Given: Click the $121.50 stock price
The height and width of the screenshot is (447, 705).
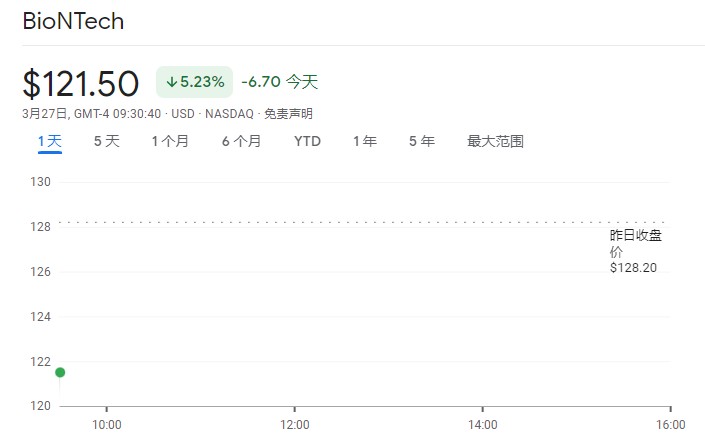Looking at the screenshot, I should (81, 83).
